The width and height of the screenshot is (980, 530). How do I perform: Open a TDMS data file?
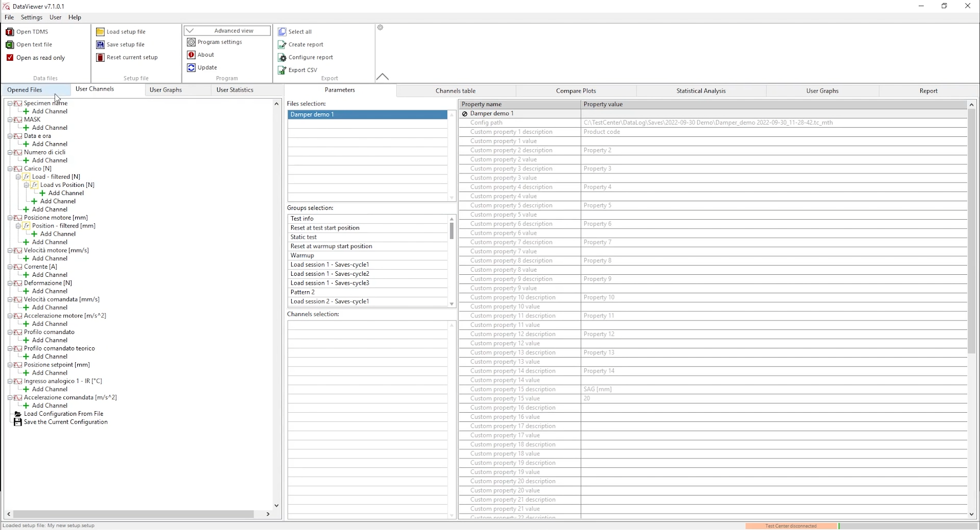(x=32, y=31)
